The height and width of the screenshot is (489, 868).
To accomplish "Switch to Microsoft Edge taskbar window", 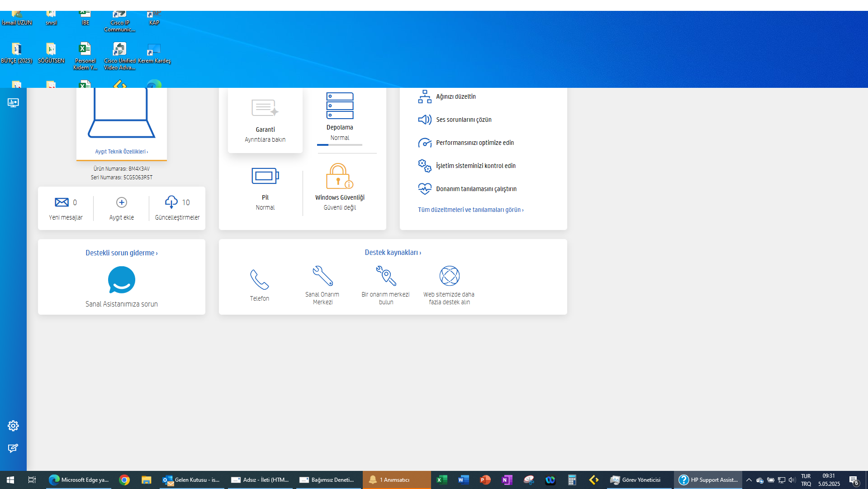I will [x=79, y=480].
